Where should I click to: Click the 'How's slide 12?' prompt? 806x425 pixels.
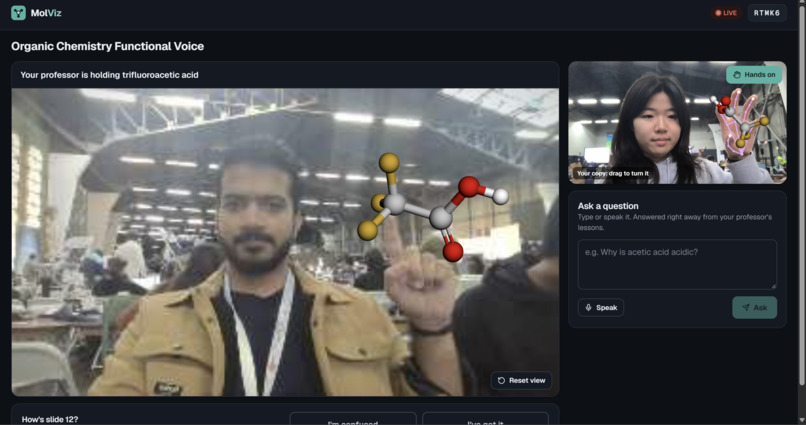pyautogui.click(x=50, y=419)
